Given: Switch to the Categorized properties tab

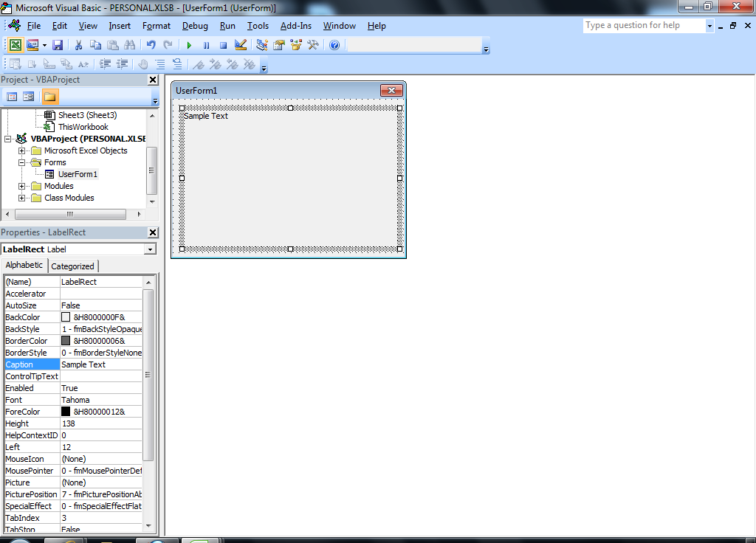Looking at the screenshot, I should (x=73, y=266).
